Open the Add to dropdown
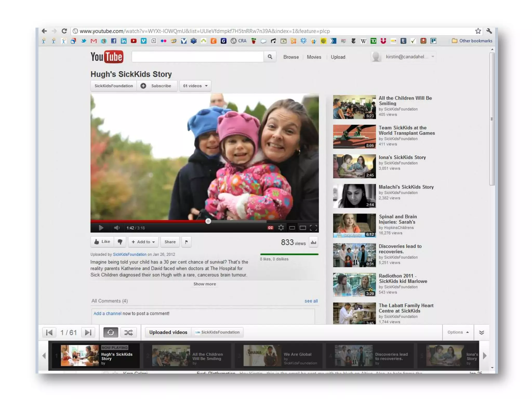 point(143,242)
